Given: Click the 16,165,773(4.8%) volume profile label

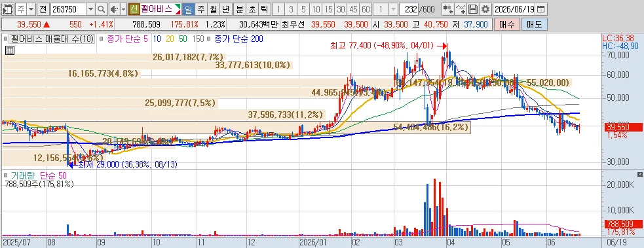Looking at the screenshot, I should pos(103,74).
